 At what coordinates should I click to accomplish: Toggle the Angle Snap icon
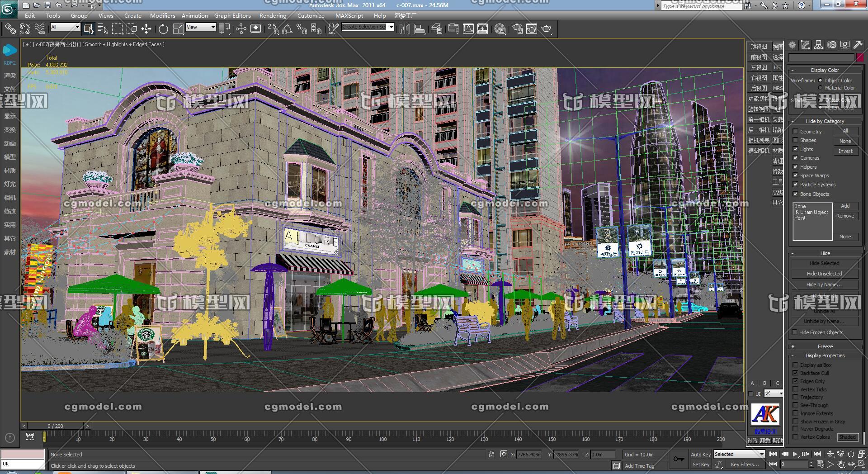point(288,29)
